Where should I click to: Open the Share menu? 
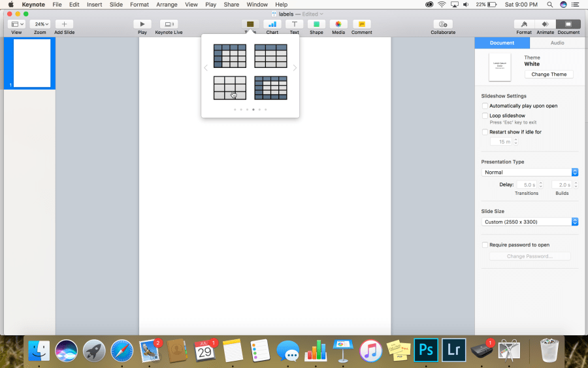(231, 5)
